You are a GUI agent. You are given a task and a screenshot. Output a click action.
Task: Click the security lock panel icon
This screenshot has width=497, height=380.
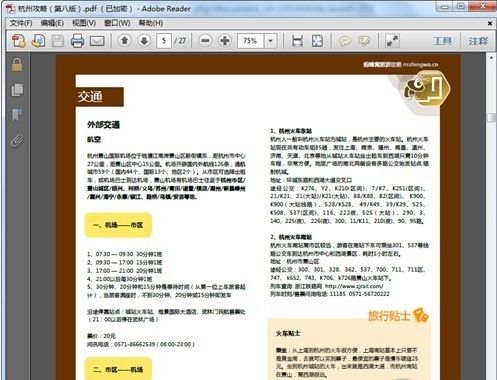(x=17, y=64)
